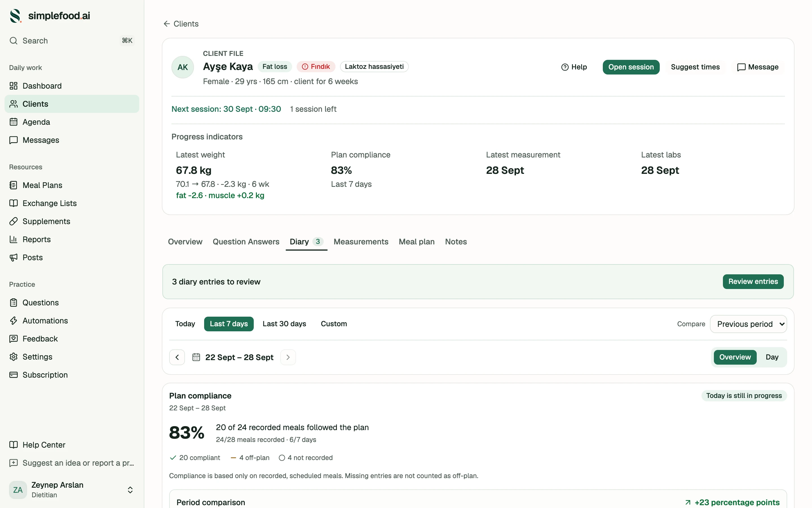Open the Meal plan tab

[x=417, y=242]
